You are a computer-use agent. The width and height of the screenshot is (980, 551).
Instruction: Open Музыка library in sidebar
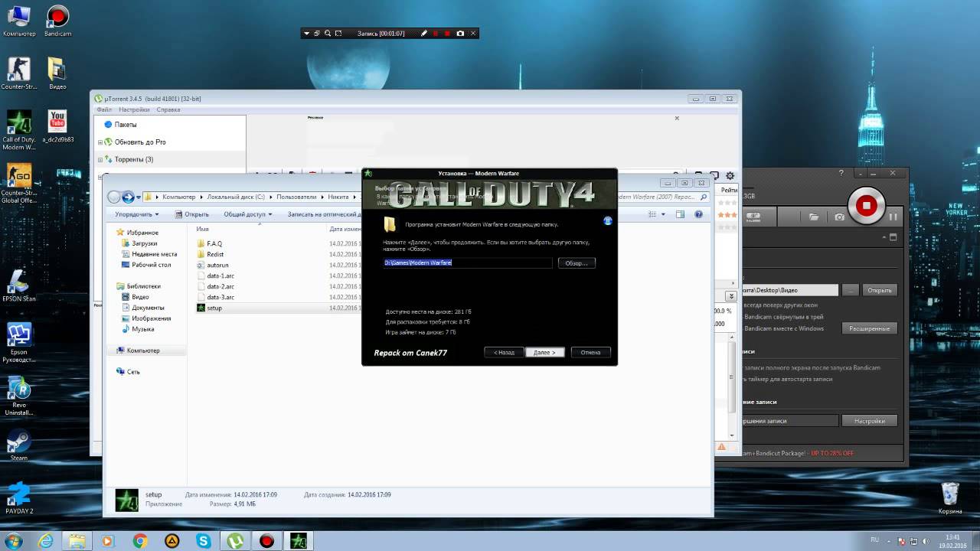click(x=142, y=329)
